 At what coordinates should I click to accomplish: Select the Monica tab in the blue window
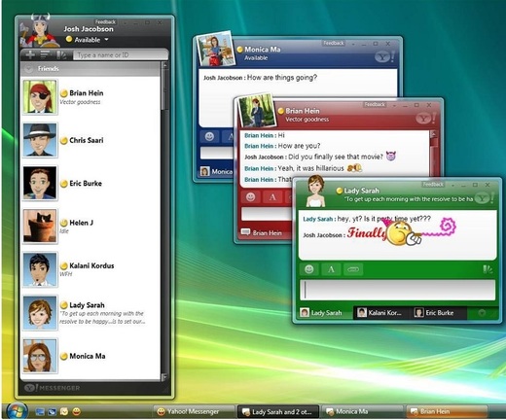(x=216, y=171)
